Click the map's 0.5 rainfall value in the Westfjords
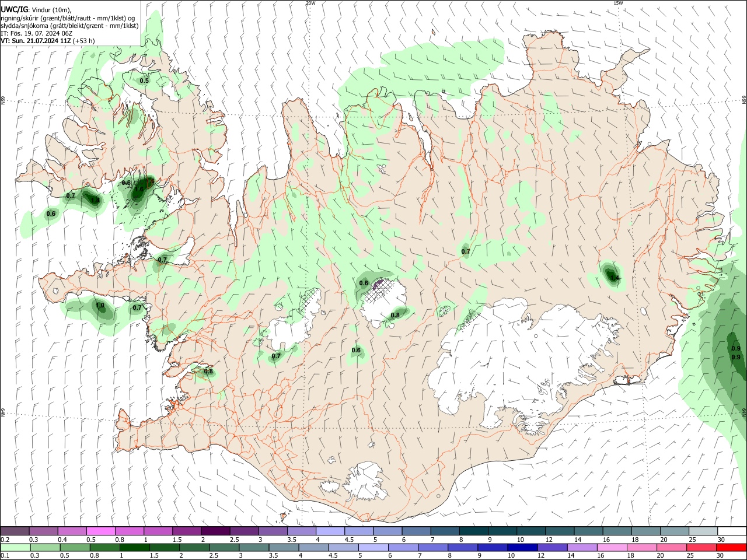Viewport: 747px width, 560px height. [x=144, y=80]
